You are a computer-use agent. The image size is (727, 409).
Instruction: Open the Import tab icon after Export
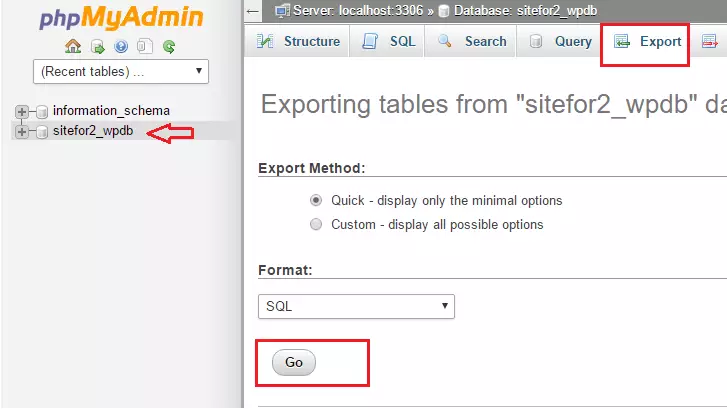[709, 41]
